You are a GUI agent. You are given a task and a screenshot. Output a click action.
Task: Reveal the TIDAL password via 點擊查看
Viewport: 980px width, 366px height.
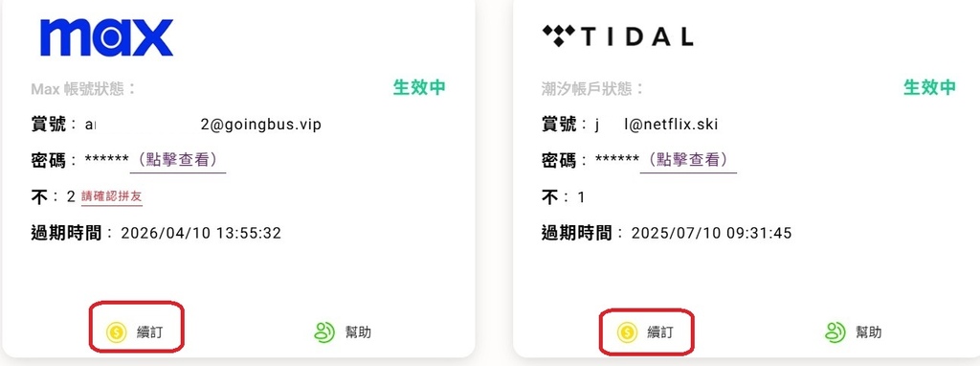coord(688,160)
